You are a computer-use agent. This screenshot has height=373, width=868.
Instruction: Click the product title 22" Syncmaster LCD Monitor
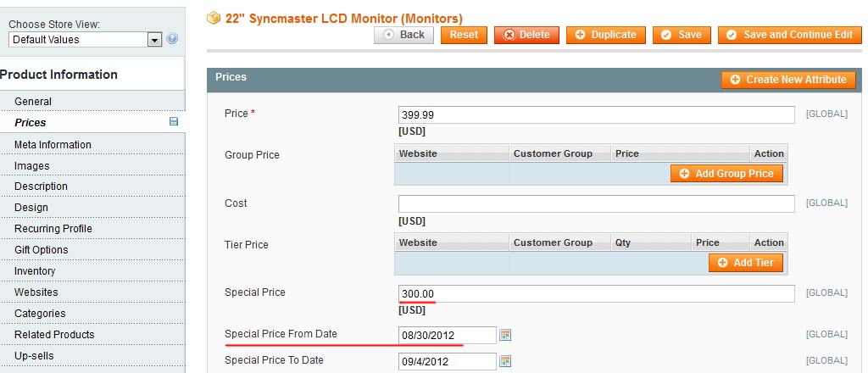tap(344, 19)
